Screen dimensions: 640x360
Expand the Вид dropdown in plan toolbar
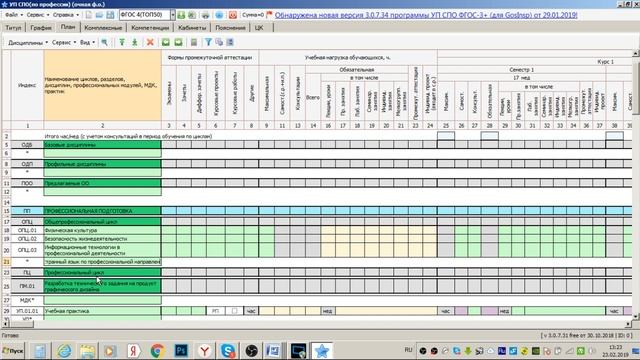(87, 42)
